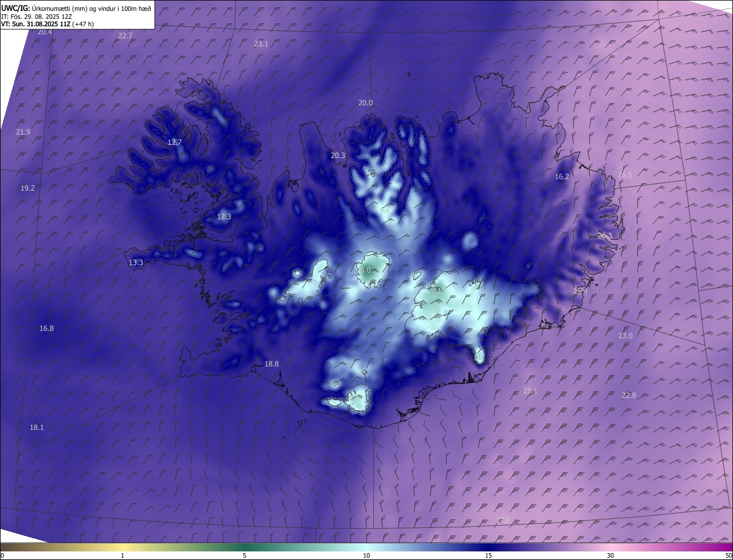Image resolution: width=733 pixels, height=560 pixels.
Task: Click the 12.7 value over the Westfjords
Action: 175,142
